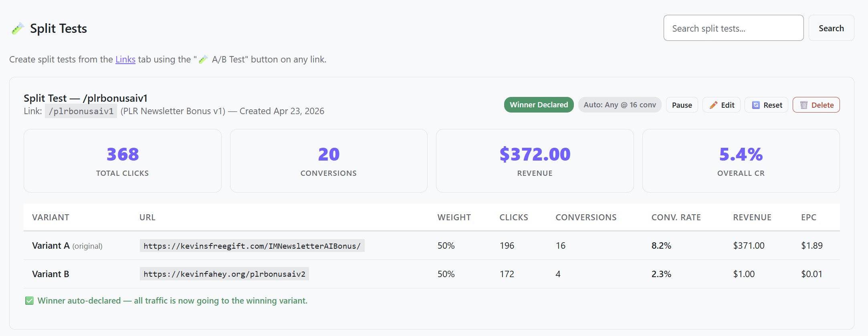Click the 368 Total Clicks stat card
The width and height of the screenshot is (868, 336).
click(123, 161)
